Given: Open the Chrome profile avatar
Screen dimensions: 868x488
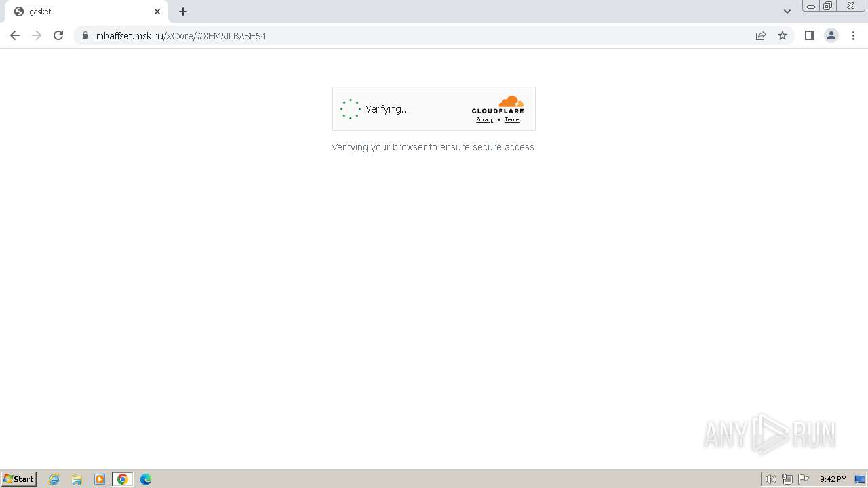Looking at the screenshot, I should coord(831,35).
